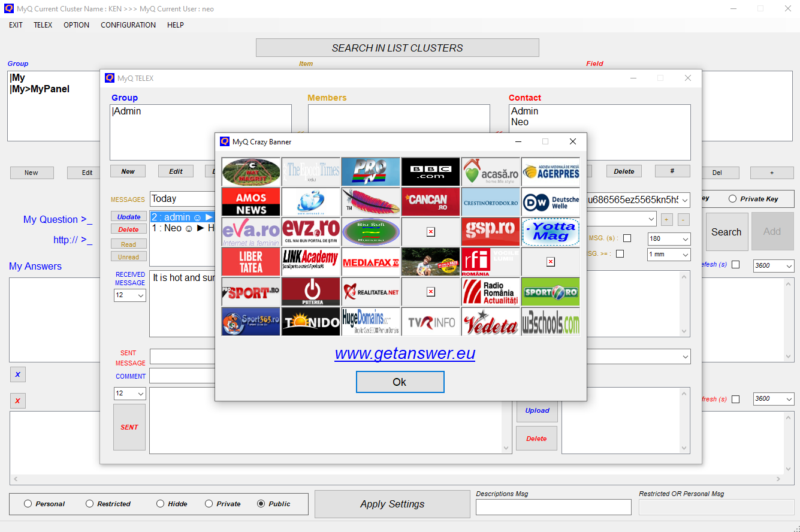Click the evz.ro banner logo
The width and height of the screenshot is (800, 532).
coord(311,232)
